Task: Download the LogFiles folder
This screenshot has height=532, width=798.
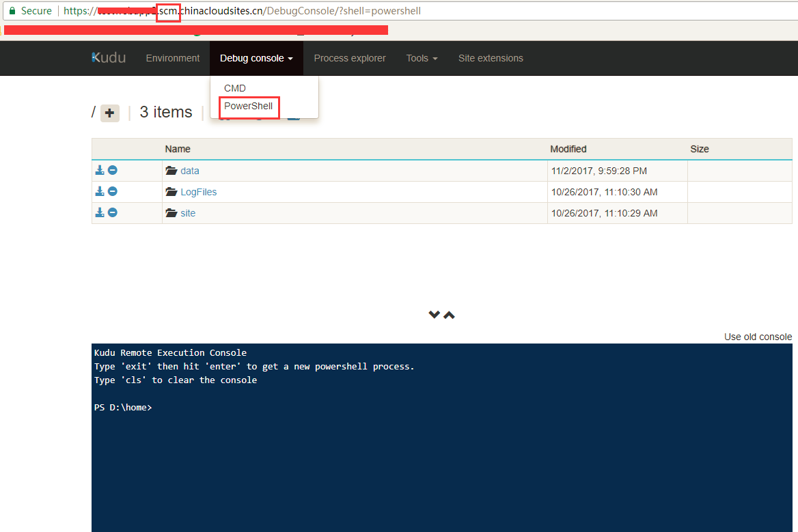Action: (100, 191)
